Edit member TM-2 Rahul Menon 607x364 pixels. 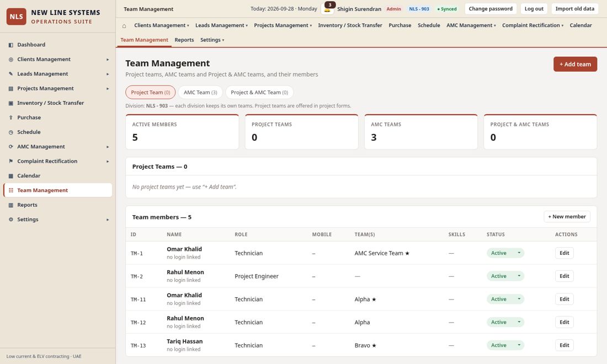click(565, 276)
